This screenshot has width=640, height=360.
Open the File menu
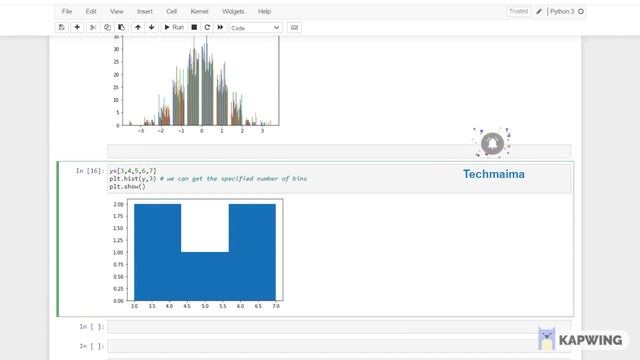point(67,11)
